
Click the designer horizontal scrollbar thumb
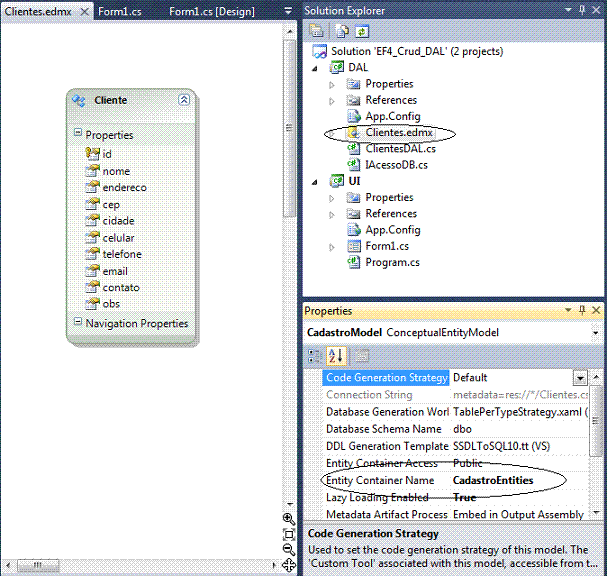[38, 565]
